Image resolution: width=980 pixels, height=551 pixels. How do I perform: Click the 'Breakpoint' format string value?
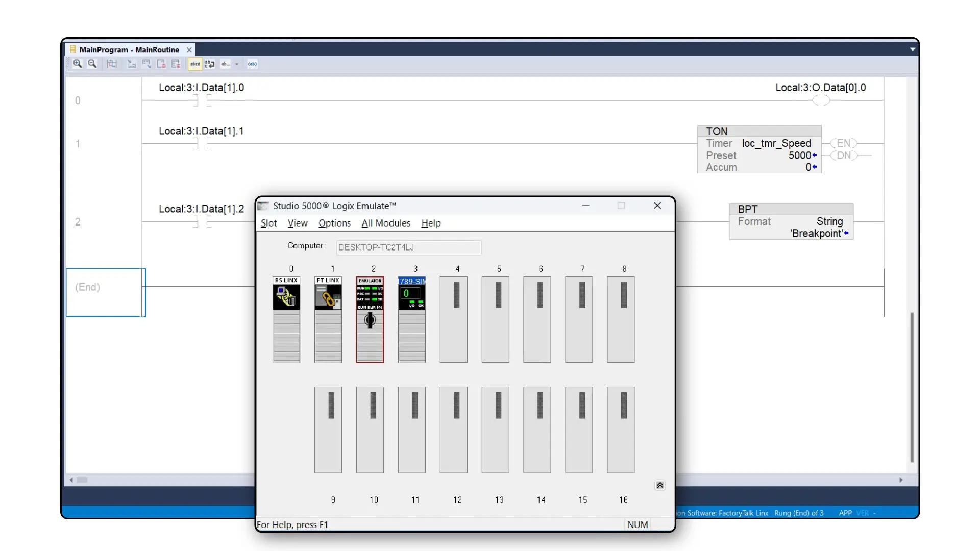(x=816, y=234)
